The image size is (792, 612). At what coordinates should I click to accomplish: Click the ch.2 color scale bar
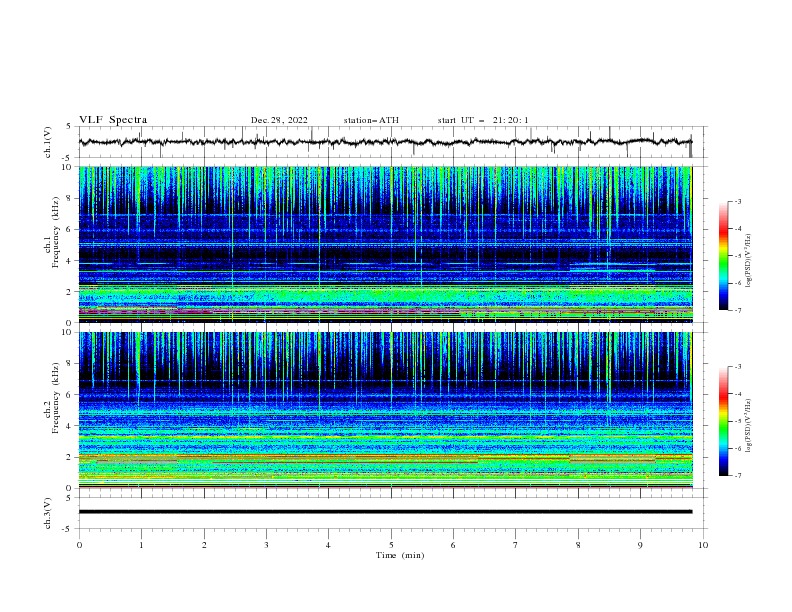724,421
